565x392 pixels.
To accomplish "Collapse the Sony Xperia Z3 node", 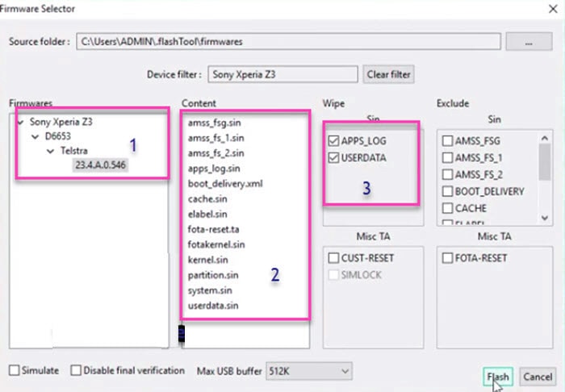I will [20, 122].
